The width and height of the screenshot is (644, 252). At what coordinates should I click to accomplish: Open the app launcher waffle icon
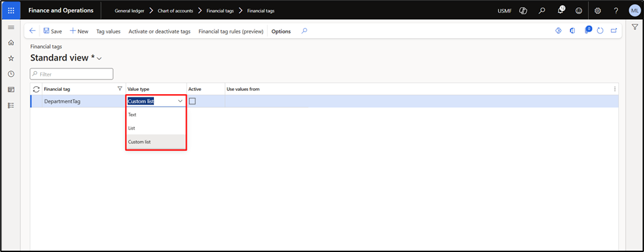click(x=11, y=11)
